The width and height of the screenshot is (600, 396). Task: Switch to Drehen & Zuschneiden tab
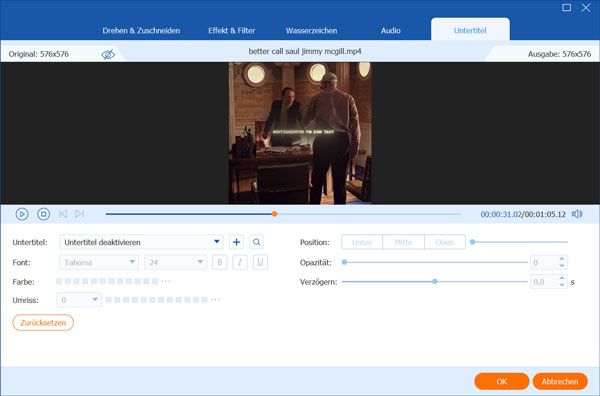point(141,31)
